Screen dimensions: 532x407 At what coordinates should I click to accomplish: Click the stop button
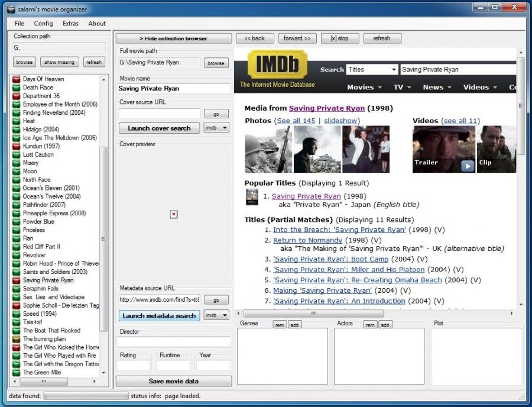point(340,38)
